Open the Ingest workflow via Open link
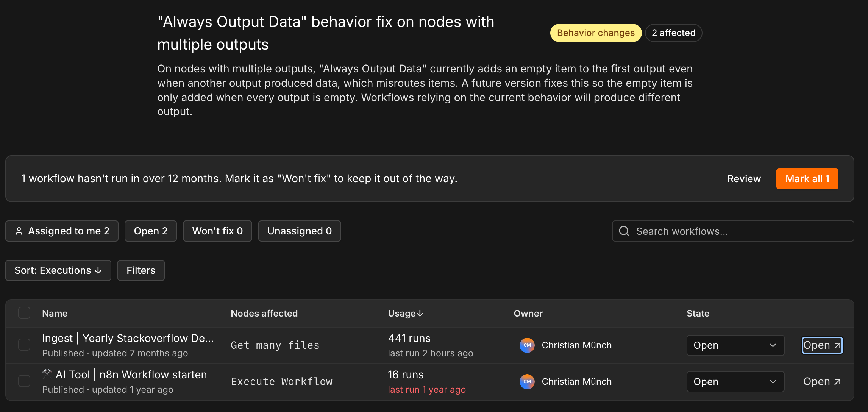Screen dimensions: 868x412 click(822, 345)
